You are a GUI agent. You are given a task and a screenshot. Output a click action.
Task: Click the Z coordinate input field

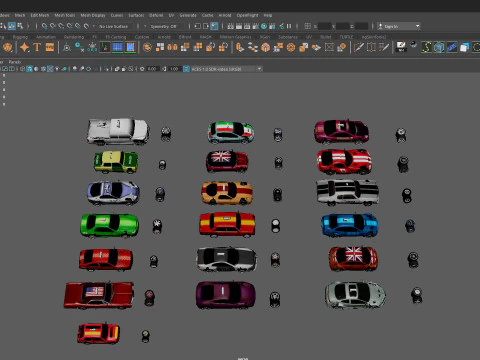click(x=361, y=26)
